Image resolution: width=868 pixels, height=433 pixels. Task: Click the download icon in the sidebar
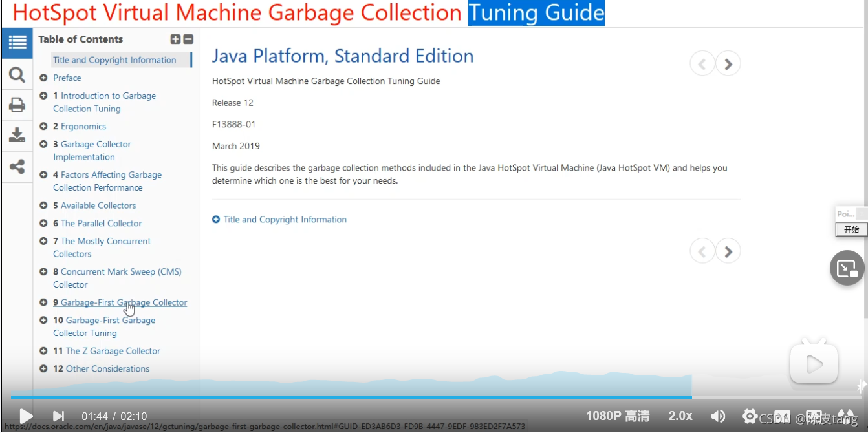pos(17,135)
